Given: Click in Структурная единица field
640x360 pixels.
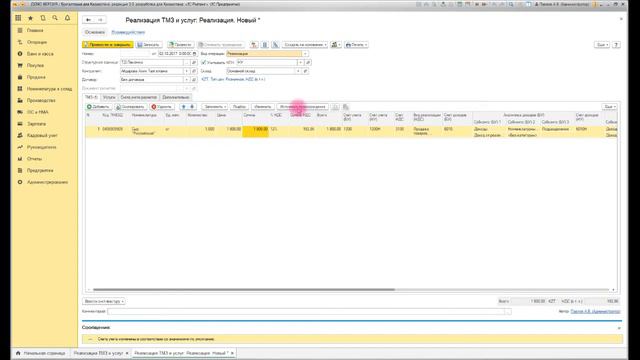Looking at the screenshot, I should [151, 62].
